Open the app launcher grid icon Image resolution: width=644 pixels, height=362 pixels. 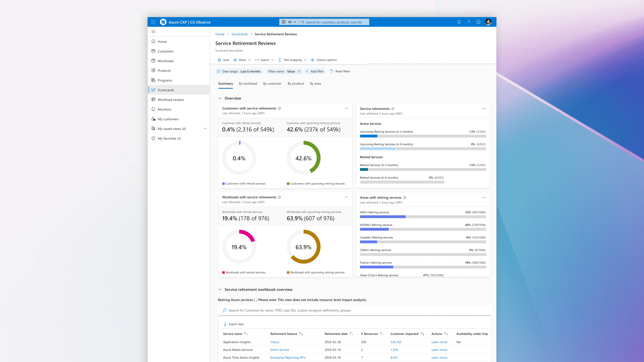tap(153, 22)
